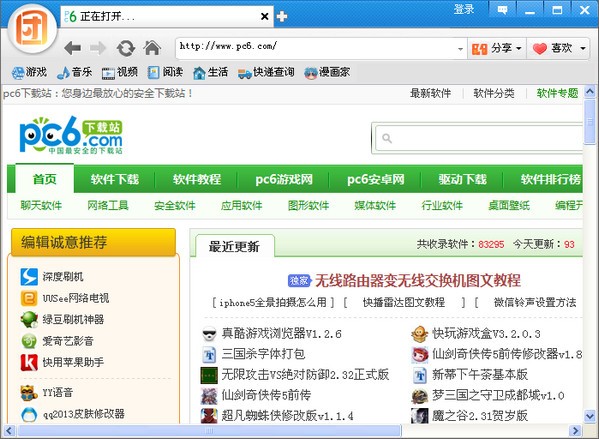Click the vertical scrollbar down arrow

(x=590, y=416)
